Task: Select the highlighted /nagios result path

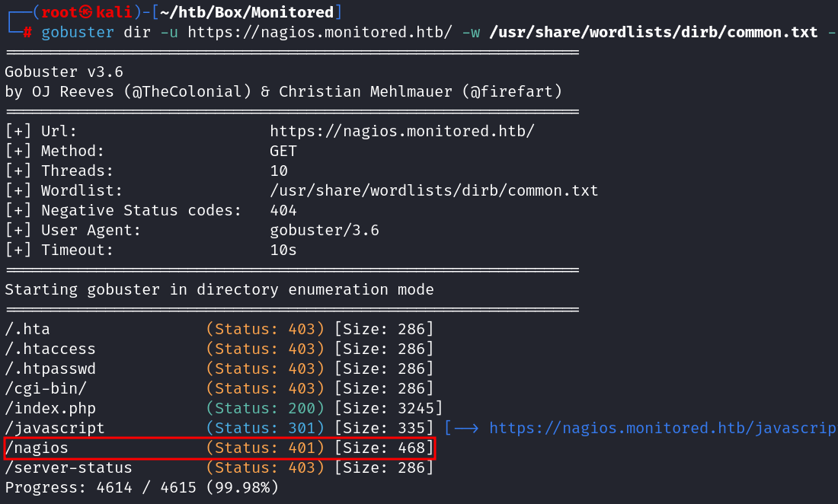Action: pos(37,448)
